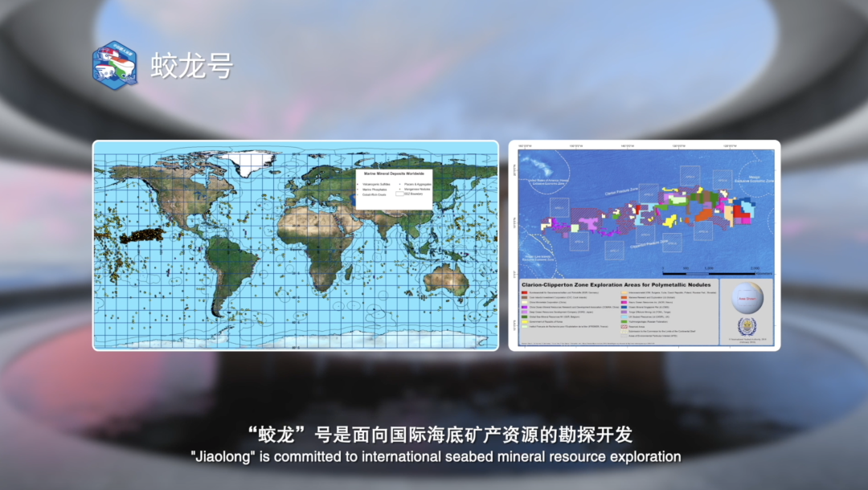The image size is (868, 490).
Task: Click Greenland on the world map
Action: 249,162
